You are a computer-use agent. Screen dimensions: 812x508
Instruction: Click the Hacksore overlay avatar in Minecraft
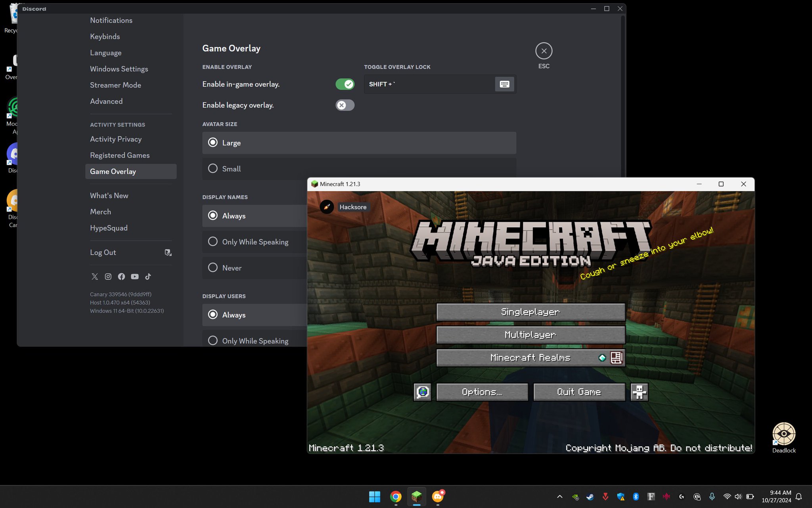(x=327, y=207)
